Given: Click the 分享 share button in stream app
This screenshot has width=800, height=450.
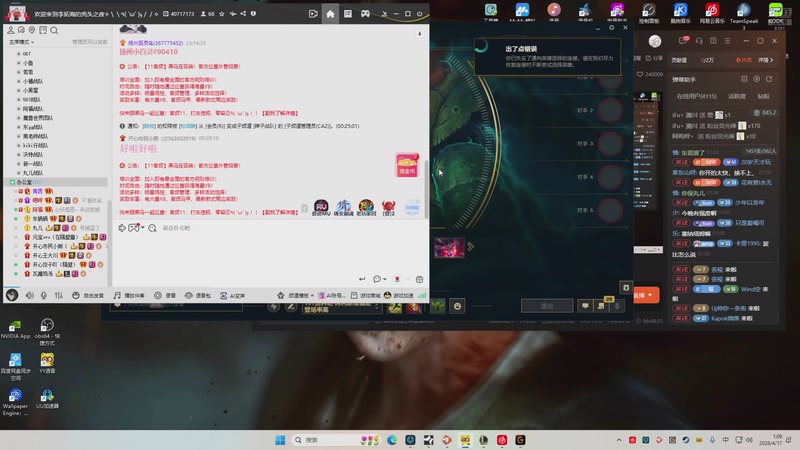Looking at the screenshot, I should coord(654,58).
